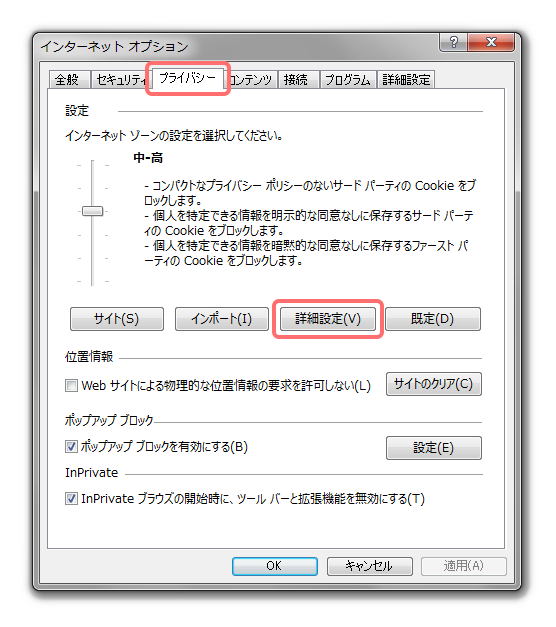Screen dimensions: 556x627
Task: Open the プログラム tab
Action: (x=348, y=80)
